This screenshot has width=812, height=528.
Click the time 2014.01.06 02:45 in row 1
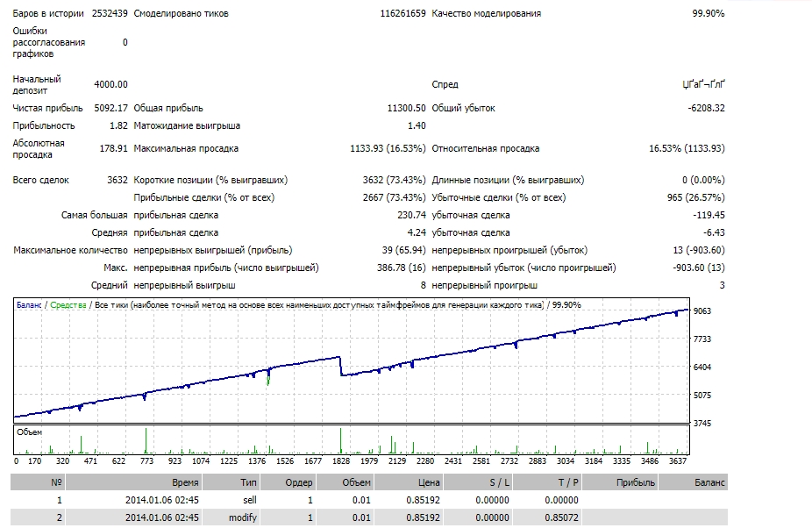tap(162, 501)
